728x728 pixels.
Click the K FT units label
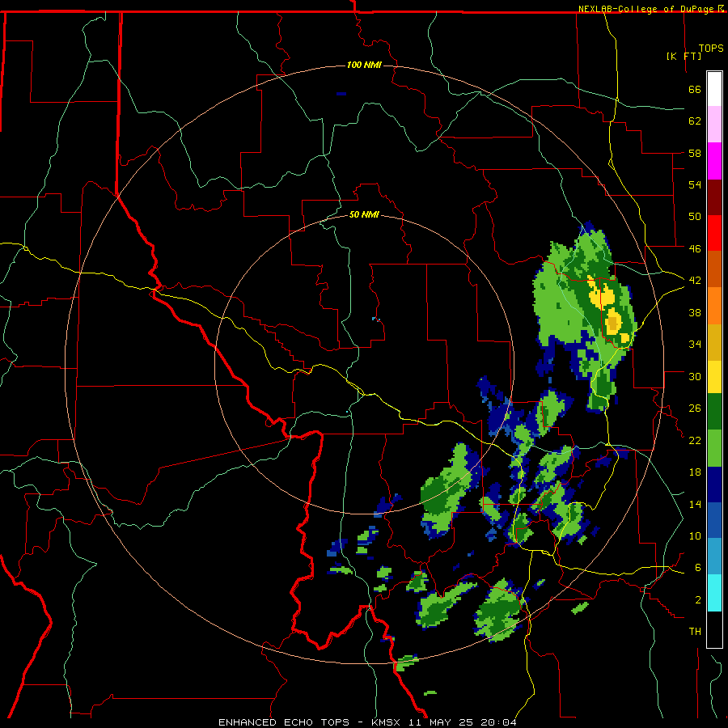684,56
